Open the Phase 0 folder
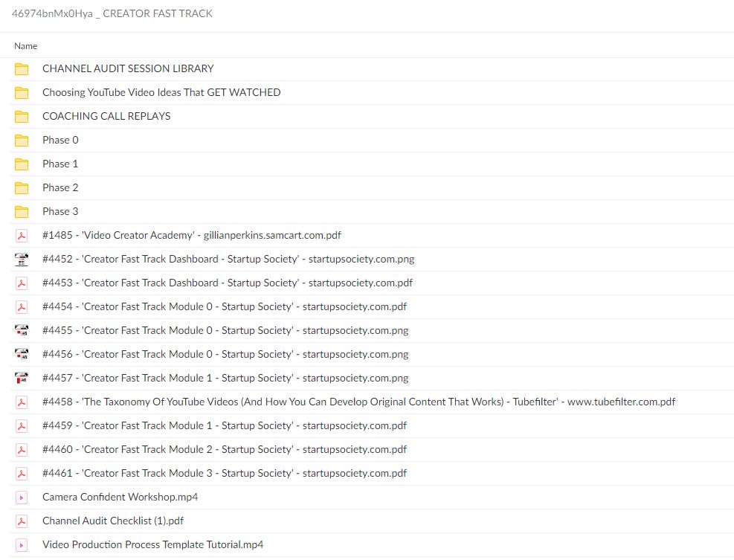The image size is (734, 560). click(60, 140)
